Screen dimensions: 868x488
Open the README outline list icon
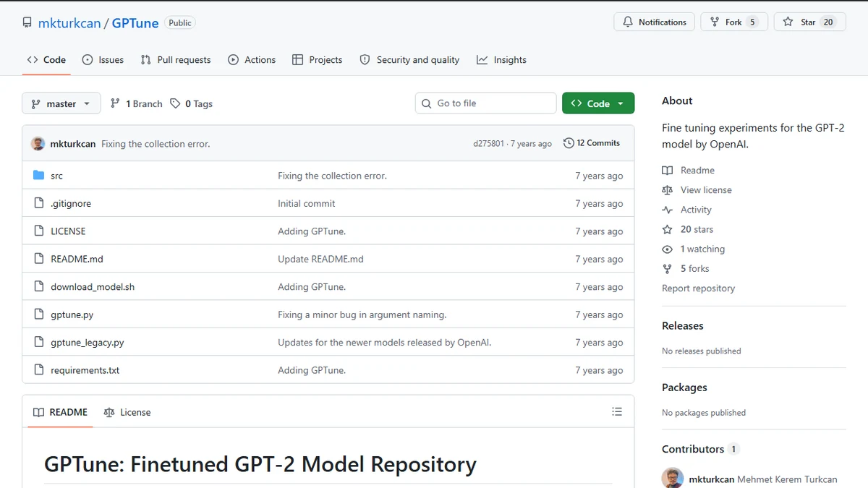click(x=617, y=412)
